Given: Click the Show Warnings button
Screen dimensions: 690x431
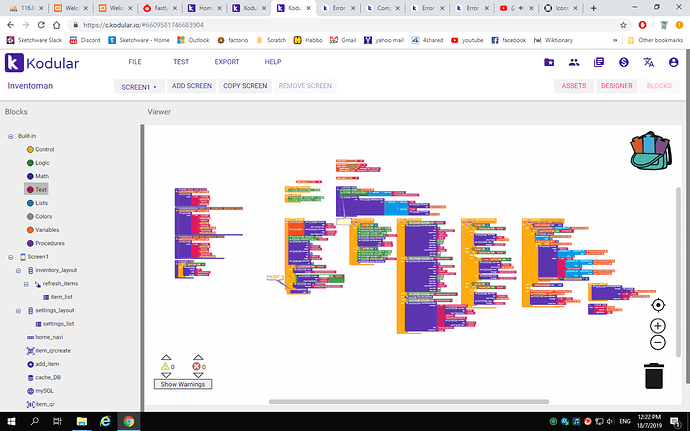Looking at the screenshot, I should coord(183,384).
